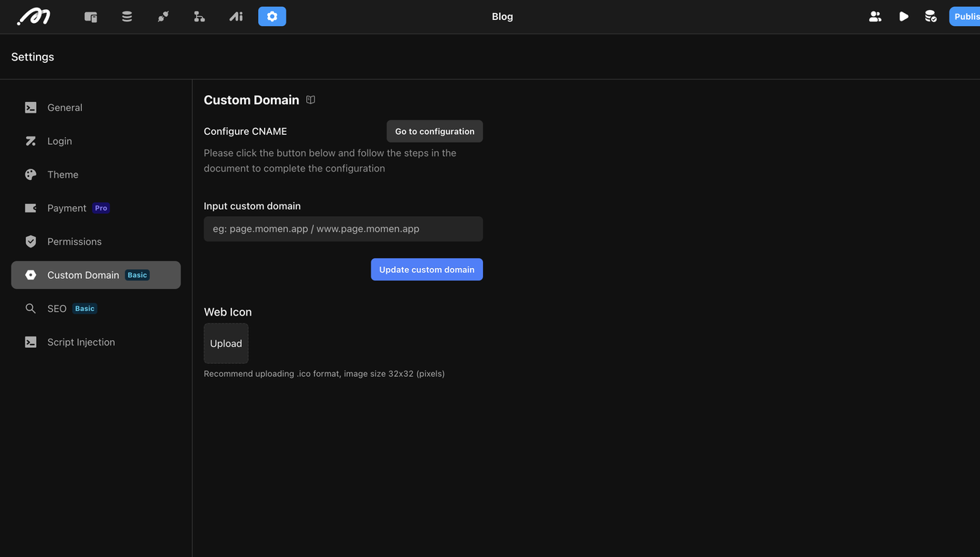Click the database sync check icon
The width and height of the screenshot is (980, 557).
click(x=930, y=16)
